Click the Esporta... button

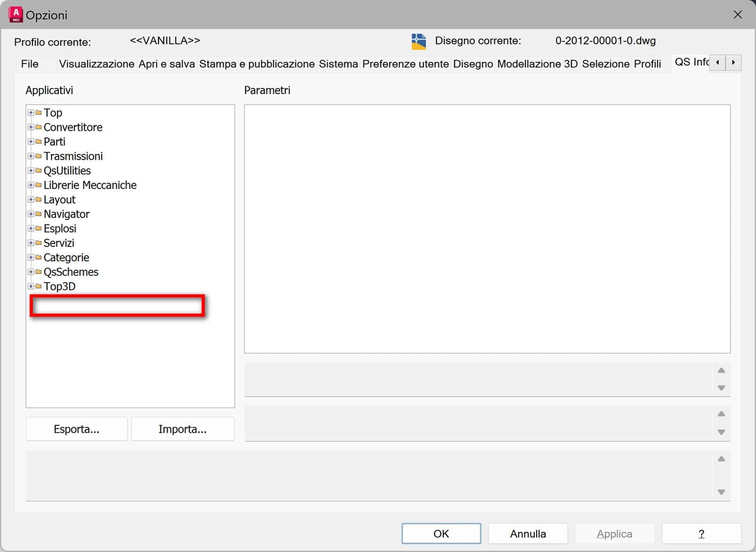pyautogui.click(x=77, y=429)
